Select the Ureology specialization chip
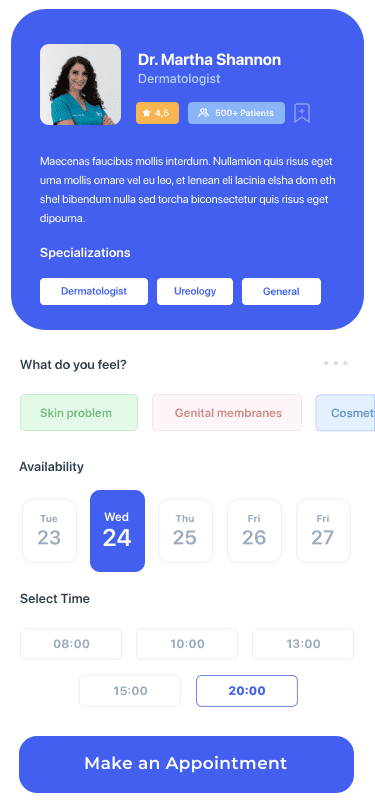 click(x=195, y=292)
